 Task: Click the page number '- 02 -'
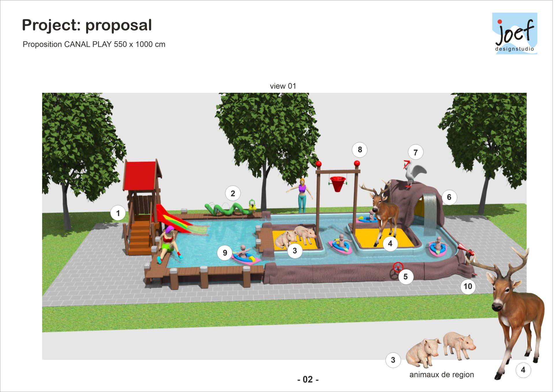click(308, 379)
